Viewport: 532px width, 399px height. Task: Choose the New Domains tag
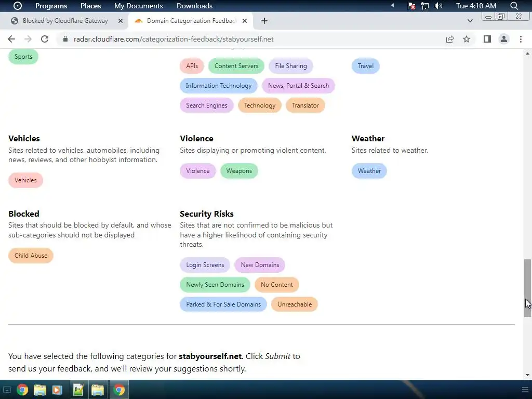coord(260,264)
